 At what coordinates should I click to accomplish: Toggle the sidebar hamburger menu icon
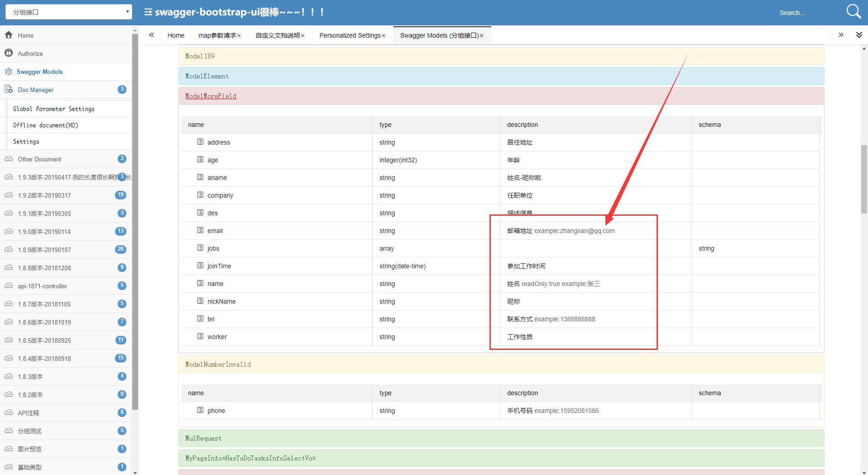[148, 12]
